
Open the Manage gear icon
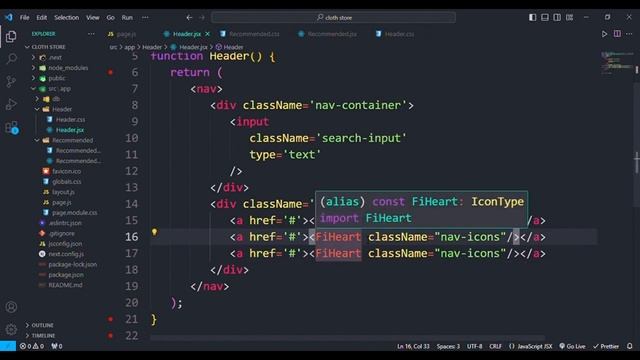[11, 329]
